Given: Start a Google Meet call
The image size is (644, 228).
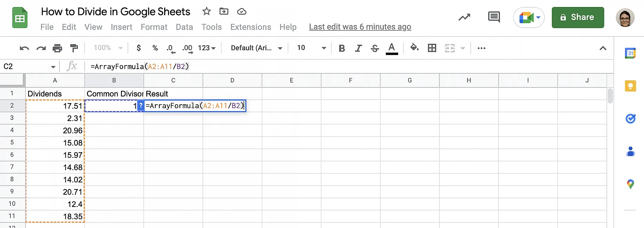Looking at the screenshot, I should tap(529, 17).
